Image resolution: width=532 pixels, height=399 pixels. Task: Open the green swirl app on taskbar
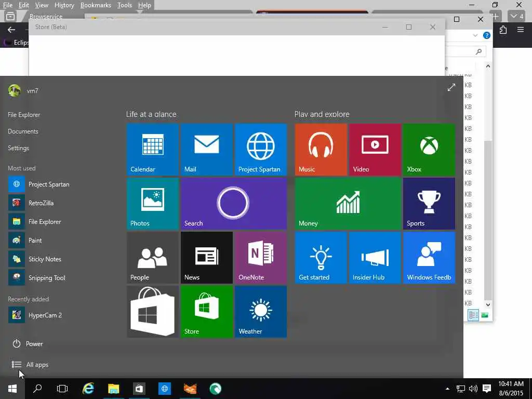point(216,389)
